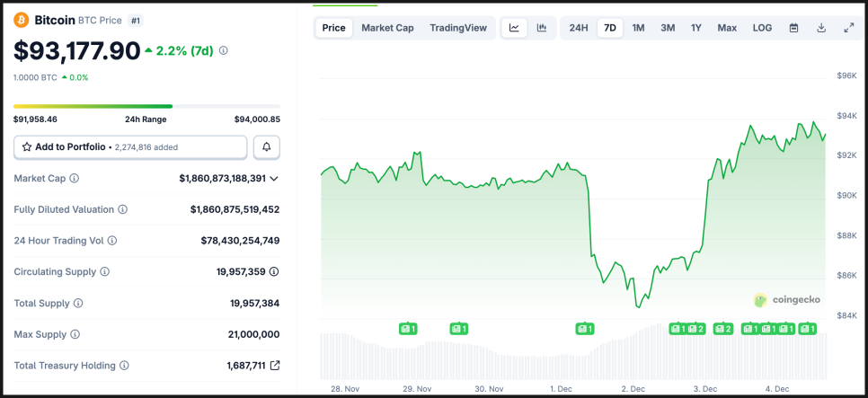The height and width of the screenshot is (398, 868).
Task: Show info for Market Cap
Action: click(75, 179)
